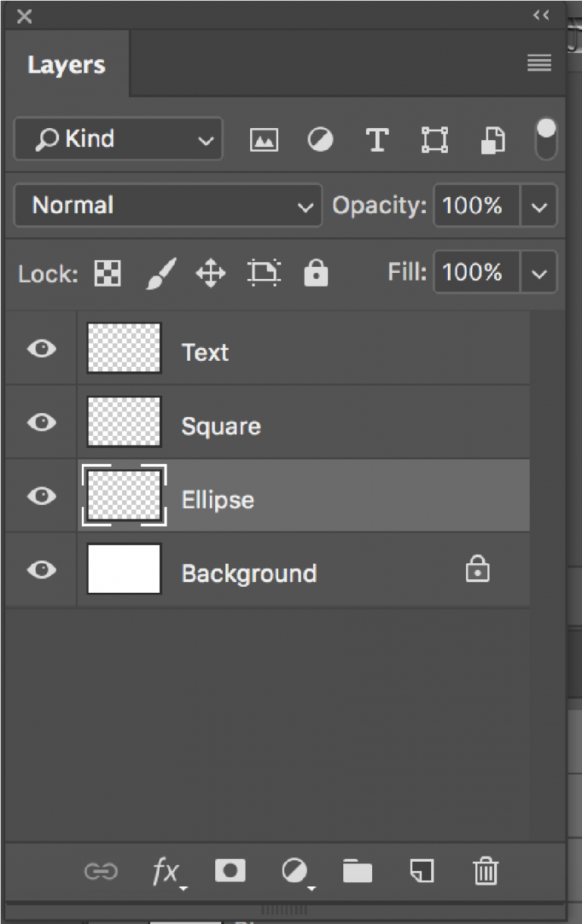Click the filter by type layers icon
This screenshot has height=924, width=582.
[377, 139]
